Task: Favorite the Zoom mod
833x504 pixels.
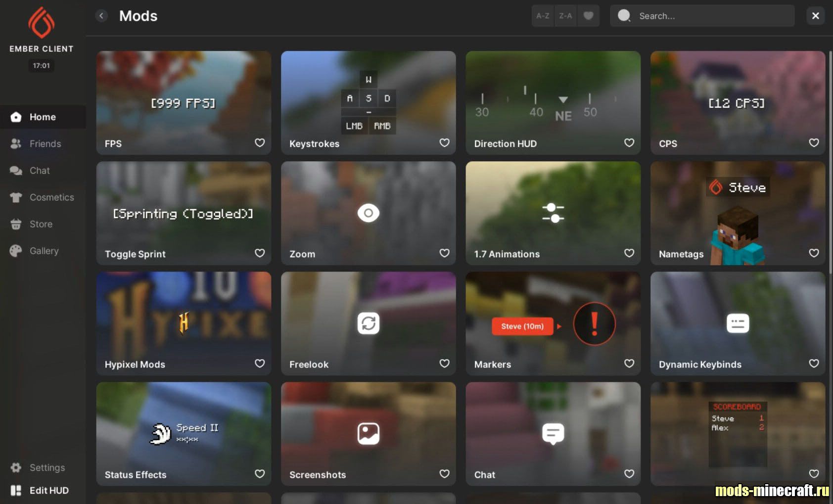Action: pyautogui.click(x=445, y=253)
